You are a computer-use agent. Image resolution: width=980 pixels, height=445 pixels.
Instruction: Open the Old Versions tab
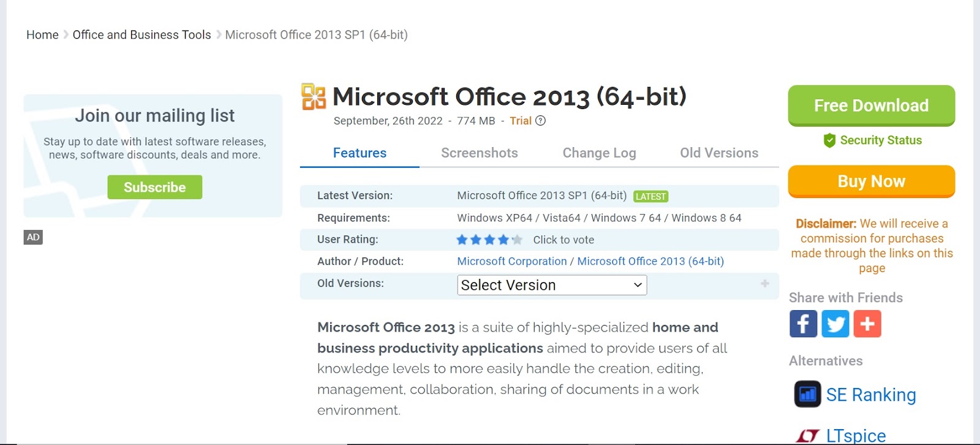click(719, 153)
